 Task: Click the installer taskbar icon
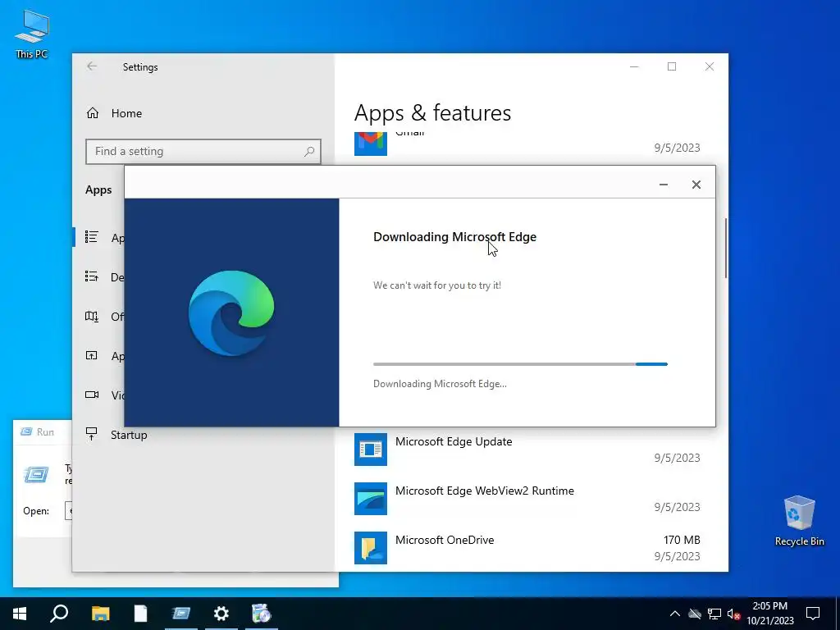tap(262, 614)
